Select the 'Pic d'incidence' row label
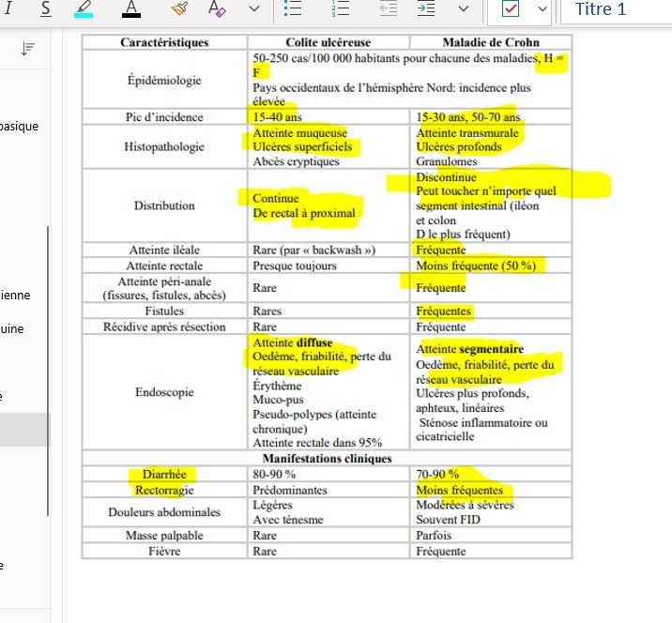This screenshot has width=672, height=623. pos(164,117)
